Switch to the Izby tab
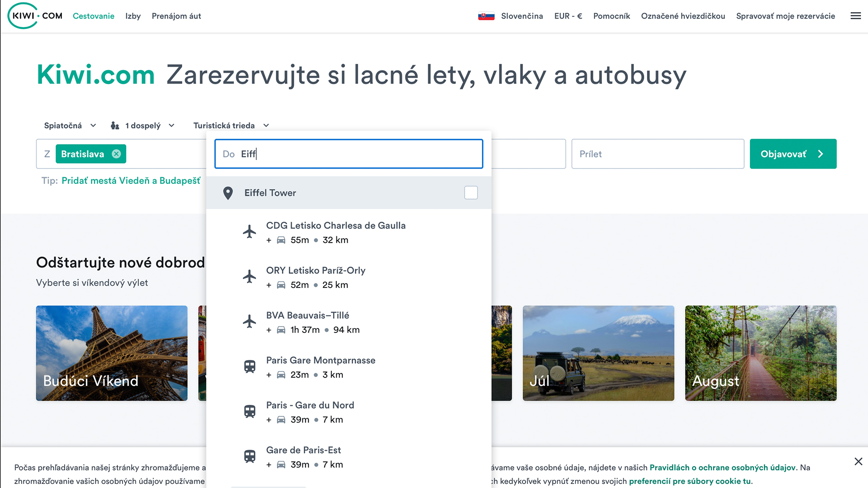Screen dimensions: 868x488 coord(133,16)
